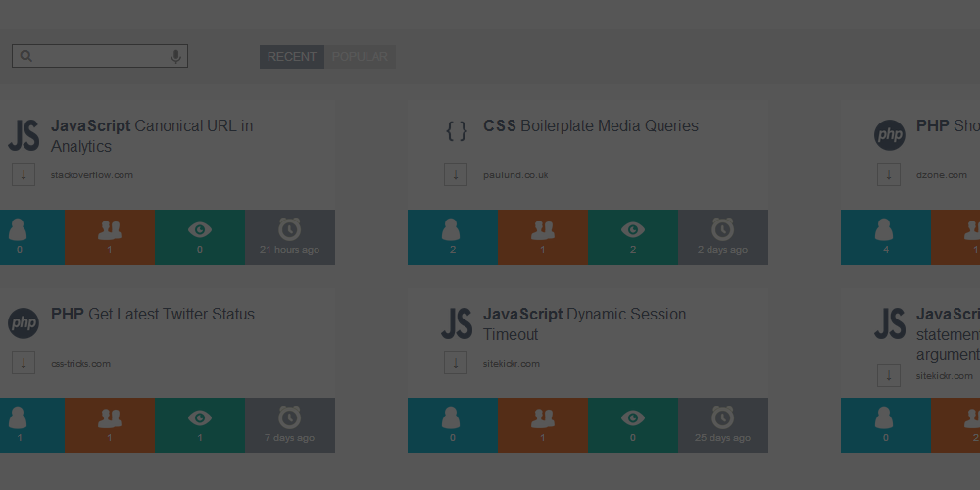Click download arrow next to dzone.com
Screen dimensions: 980x490
click(889, 174)
